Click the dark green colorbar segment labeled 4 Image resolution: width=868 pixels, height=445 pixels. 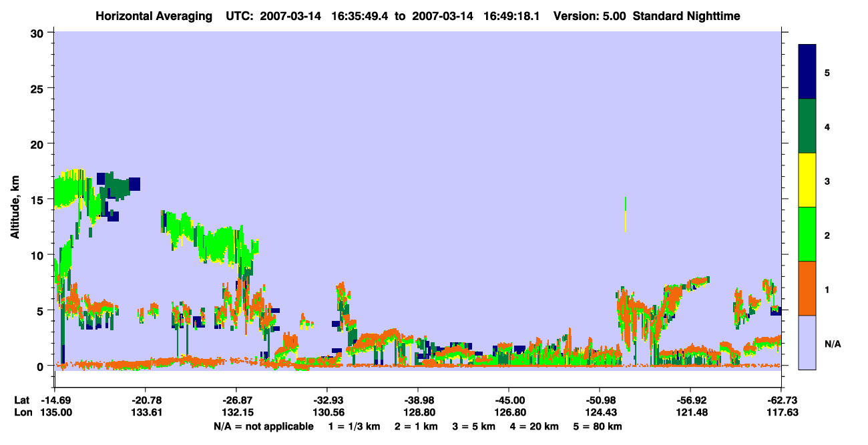coord(807,126)
